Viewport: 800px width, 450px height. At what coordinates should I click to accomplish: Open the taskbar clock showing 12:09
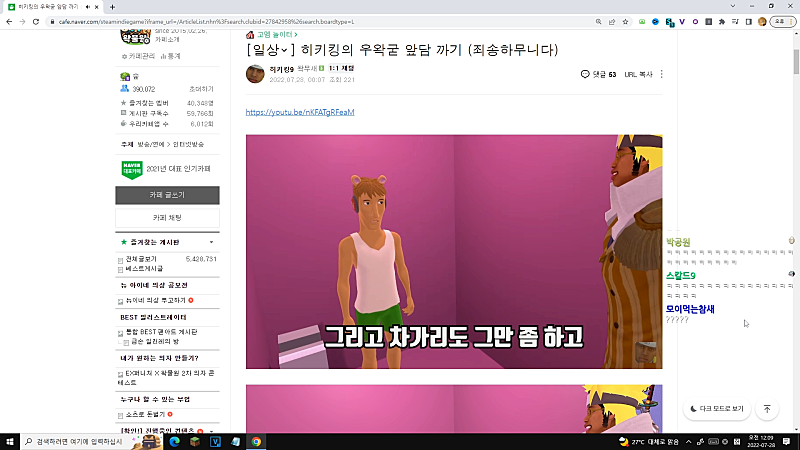tap(761, 441)
